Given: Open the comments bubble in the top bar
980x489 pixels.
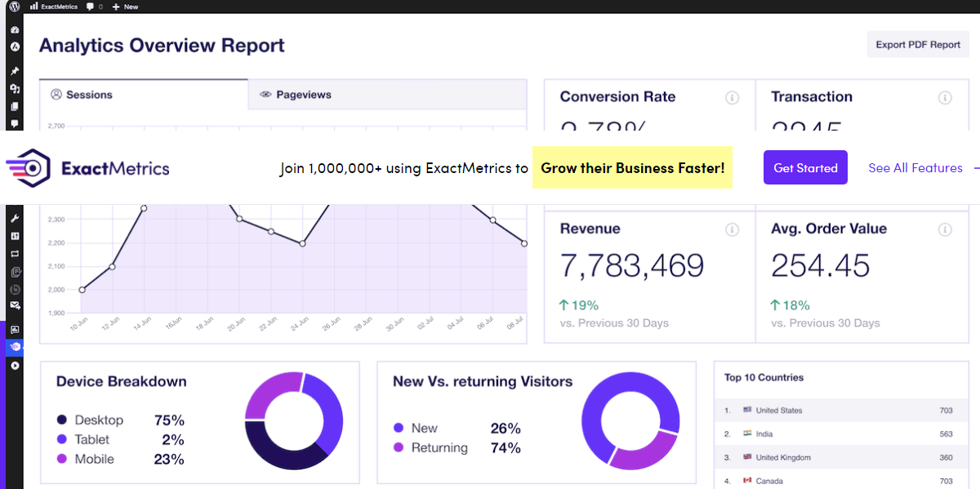Looking at the screenshot, I should coord(89,7).
